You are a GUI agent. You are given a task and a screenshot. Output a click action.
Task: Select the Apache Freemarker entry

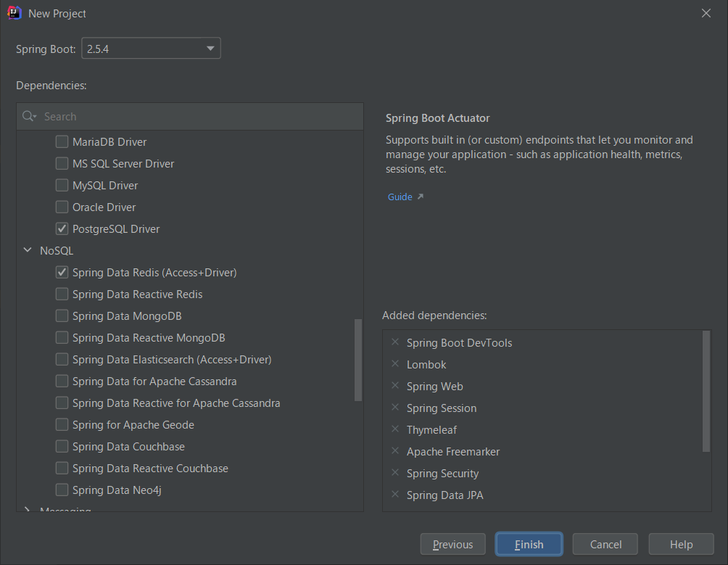point(453,452)
